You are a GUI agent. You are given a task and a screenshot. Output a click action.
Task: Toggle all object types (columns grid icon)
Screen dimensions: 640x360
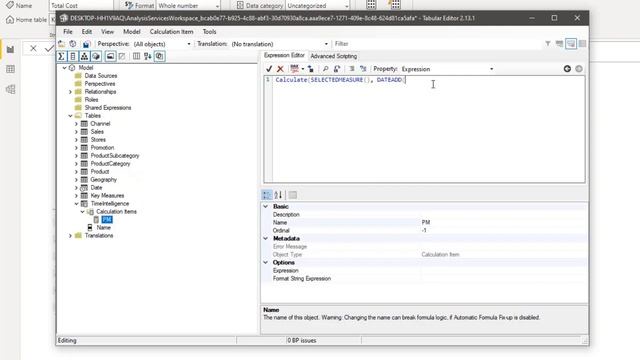point(136,56)
